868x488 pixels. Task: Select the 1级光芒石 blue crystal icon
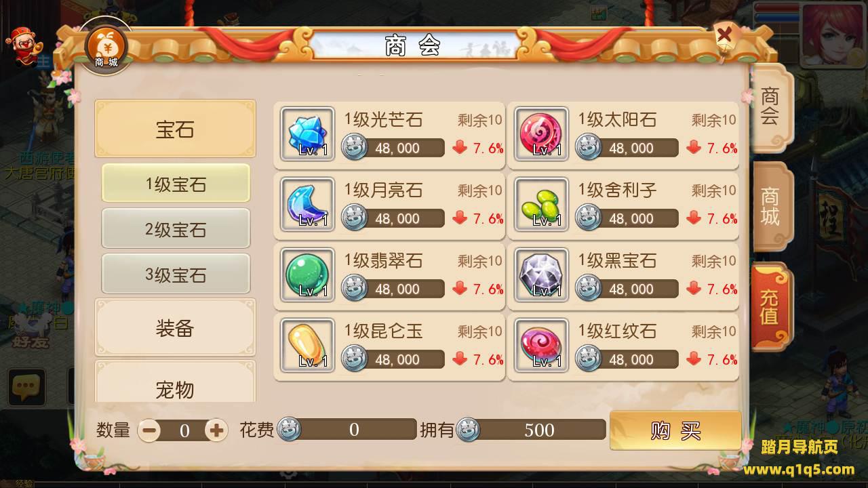click(x=307, y=134)
